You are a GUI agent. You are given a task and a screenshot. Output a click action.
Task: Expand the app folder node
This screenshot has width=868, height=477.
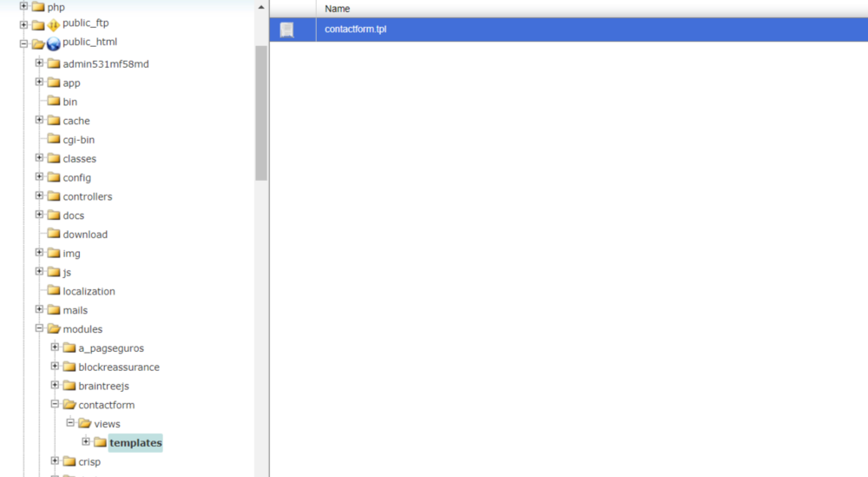click(39, 82)
